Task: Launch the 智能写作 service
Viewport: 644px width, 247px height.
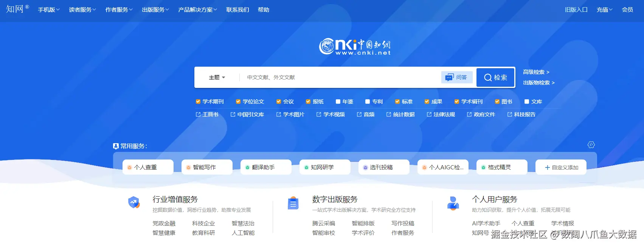Action: 207,167
